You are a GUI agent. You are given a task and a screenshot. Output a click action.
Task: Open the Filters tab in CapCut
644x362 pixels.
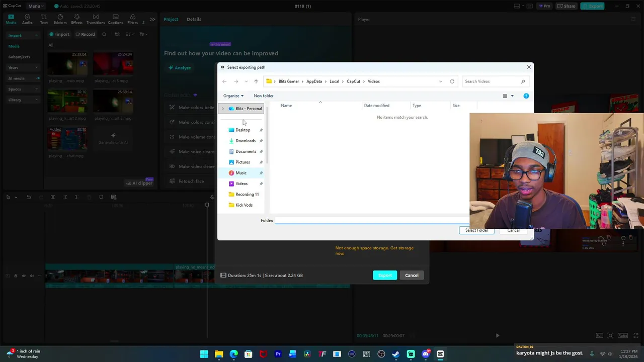pyautogui.click(x=132, y=19)
